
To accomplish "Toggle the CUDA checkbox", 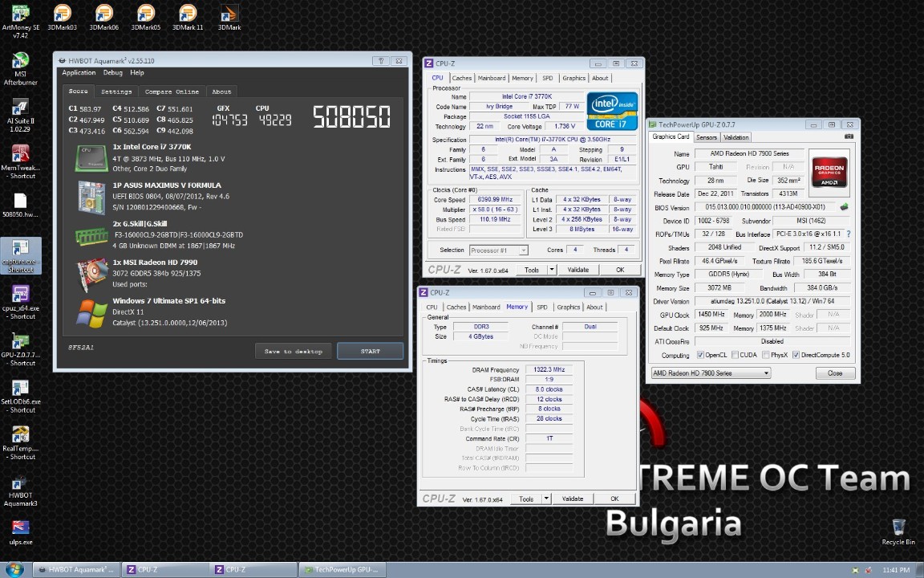I will tap(735, 355).
